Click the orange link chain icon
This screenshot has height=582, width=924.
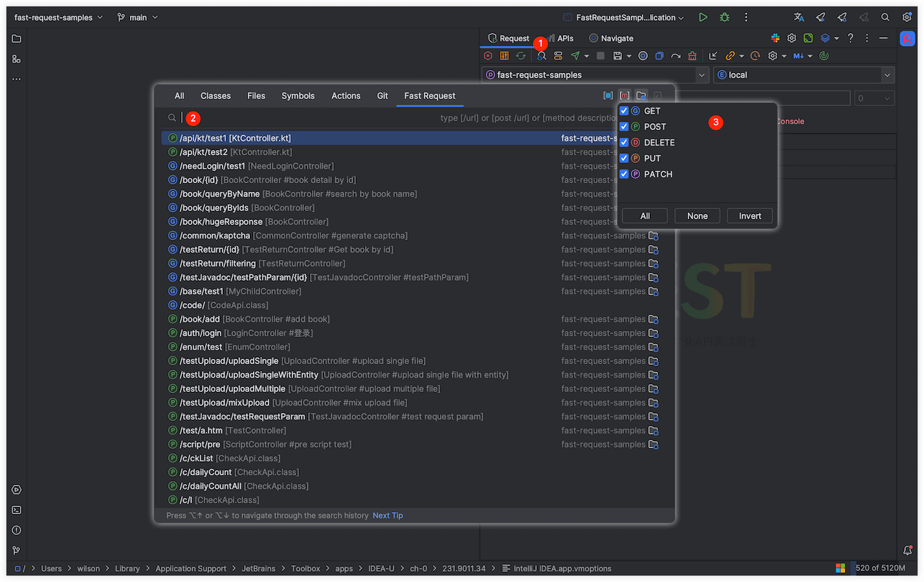coord(730,56)
